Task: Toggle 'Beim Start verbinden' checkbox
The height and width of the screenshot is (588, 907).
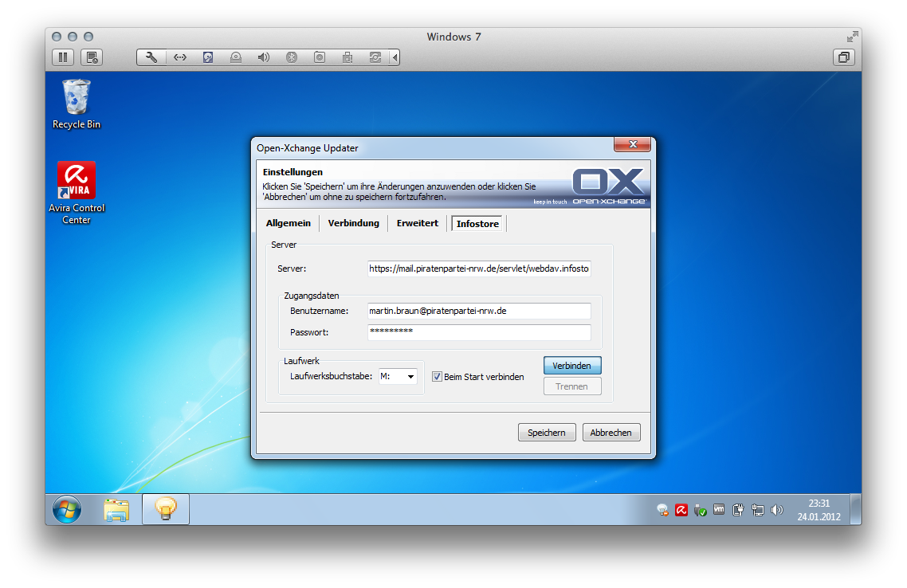Action: tap(437, 377)
